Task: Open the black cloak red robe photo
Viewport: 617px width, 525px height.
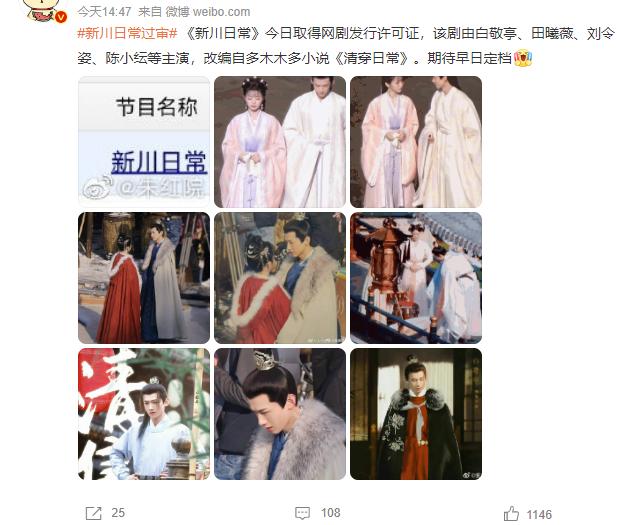Action: click(x=416, y=414)
